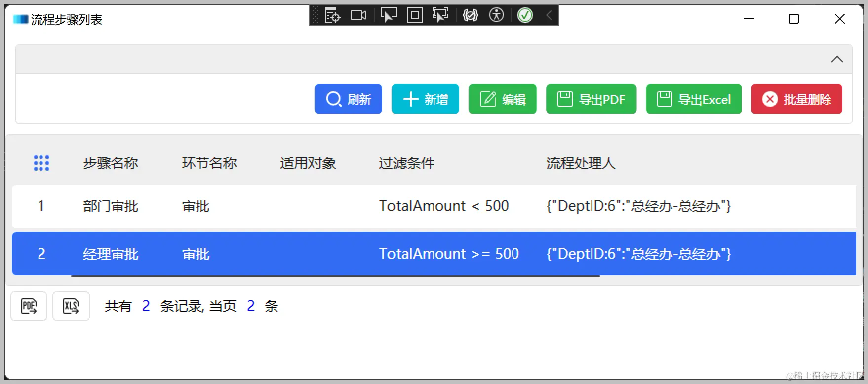Click the save icon on 导出PDF
Image resolution: width=868 pixels, height=384 pixels.
coord(565,99)
